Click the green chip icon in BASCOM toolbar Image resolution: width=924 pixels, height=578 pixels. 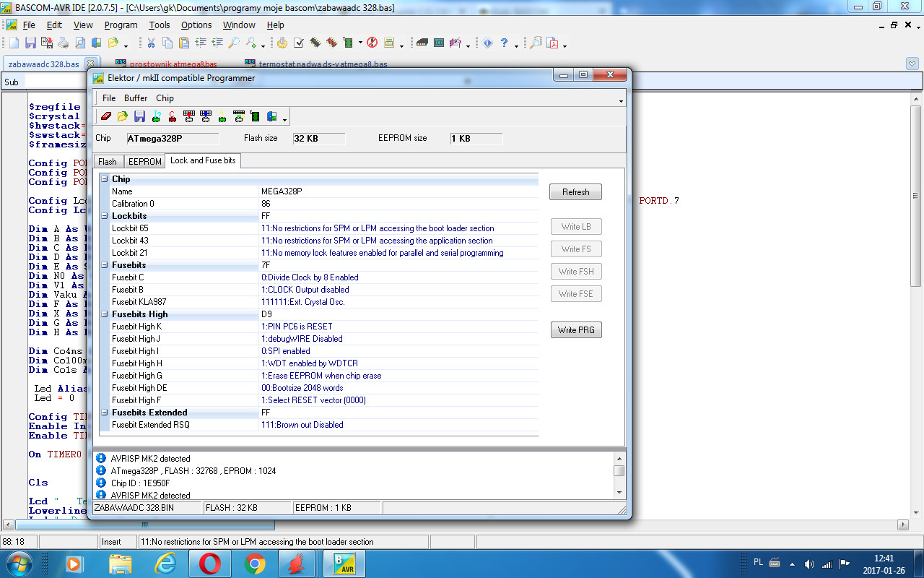pyautogui.click(x=348, y=43)
